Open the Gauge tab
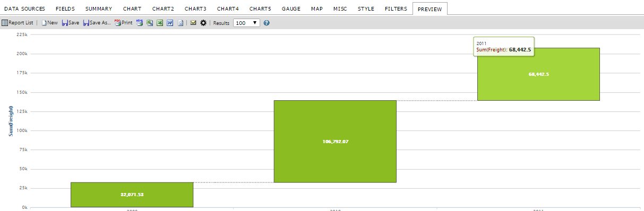 [291, 9]
